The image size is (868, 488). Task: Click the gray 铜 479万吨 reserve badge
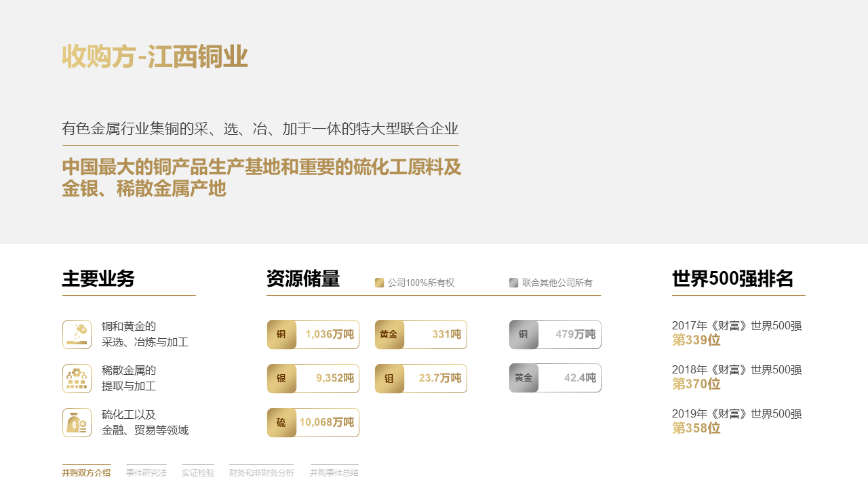555,335
